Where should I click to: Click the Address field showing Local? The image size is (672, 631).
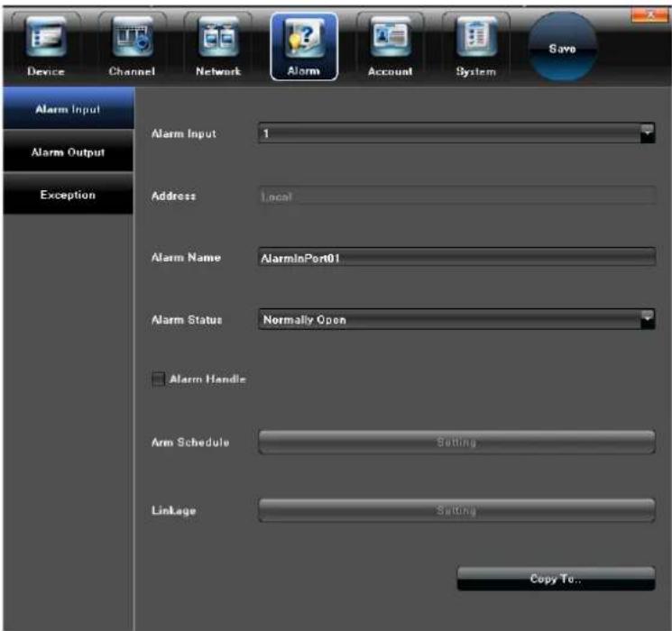[456, 197]
